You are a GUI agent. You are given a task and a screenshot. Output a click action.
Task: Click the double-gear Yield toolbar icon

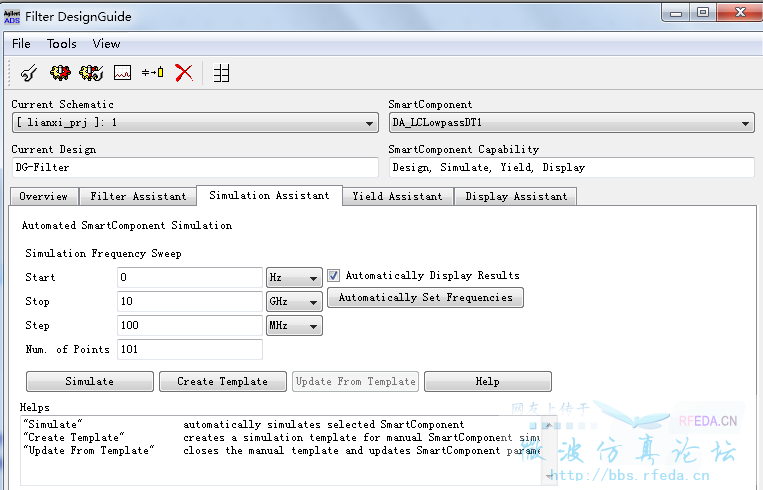[91, 73]
